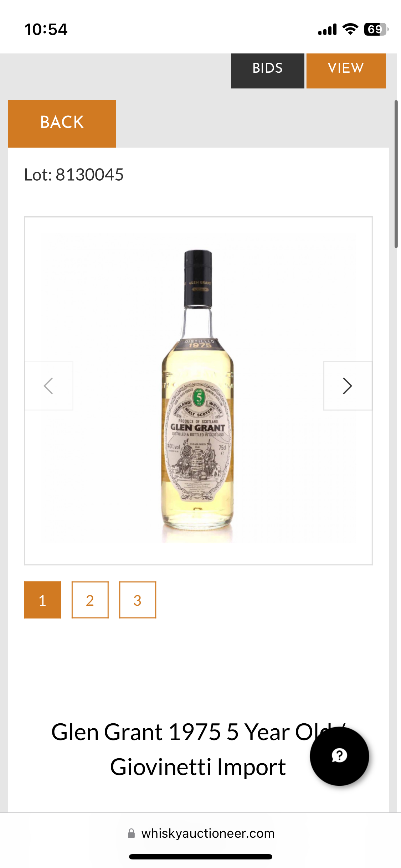Tap the cellular signal bars icon
This screenshot has height=868, width=401.
pos(327,30)
